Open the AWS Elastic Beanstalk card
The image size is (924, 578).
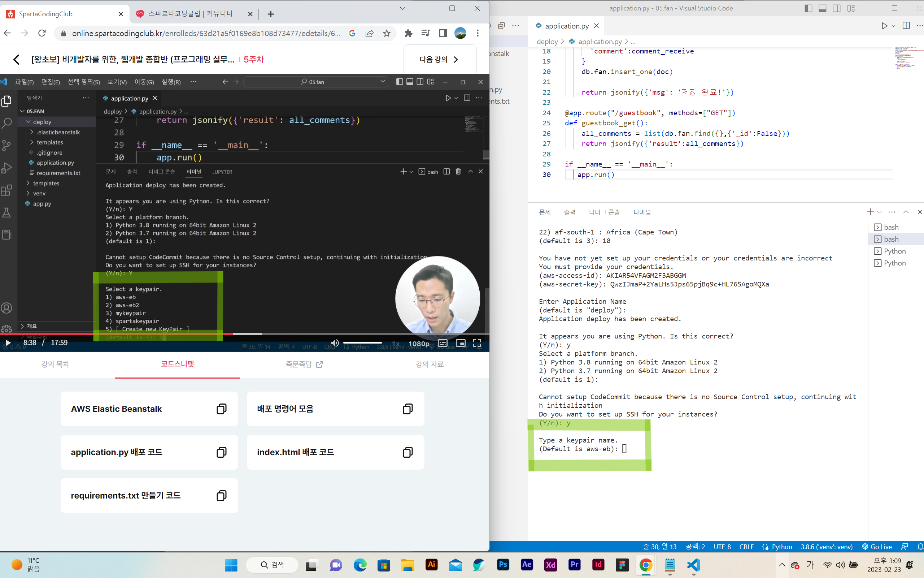[x=149, y=409]
